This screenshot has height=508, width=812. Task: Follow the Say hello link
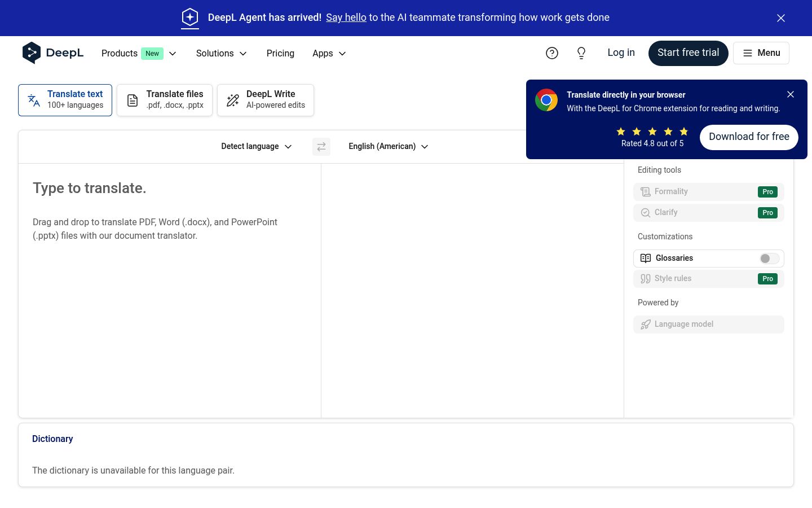click(x=346, y=17)
